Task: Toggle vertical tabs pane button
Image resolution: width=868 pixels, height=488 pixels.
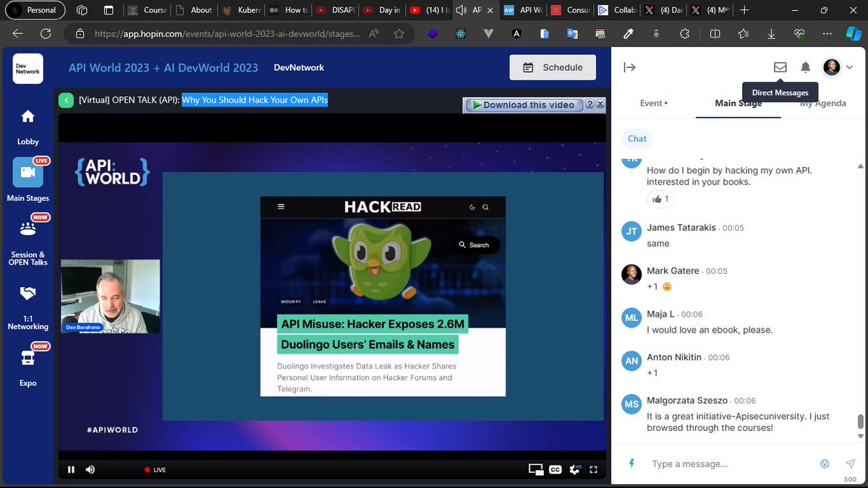Action: (x=109, y=10)
